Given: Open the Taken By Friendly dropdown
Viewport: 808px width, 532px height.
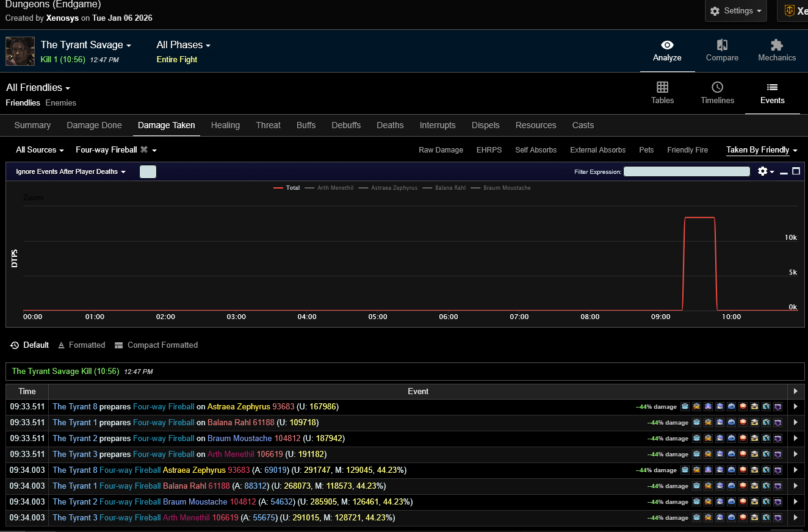Looking at the screenshot, I should pyautogui.click(x=762, y=150).
